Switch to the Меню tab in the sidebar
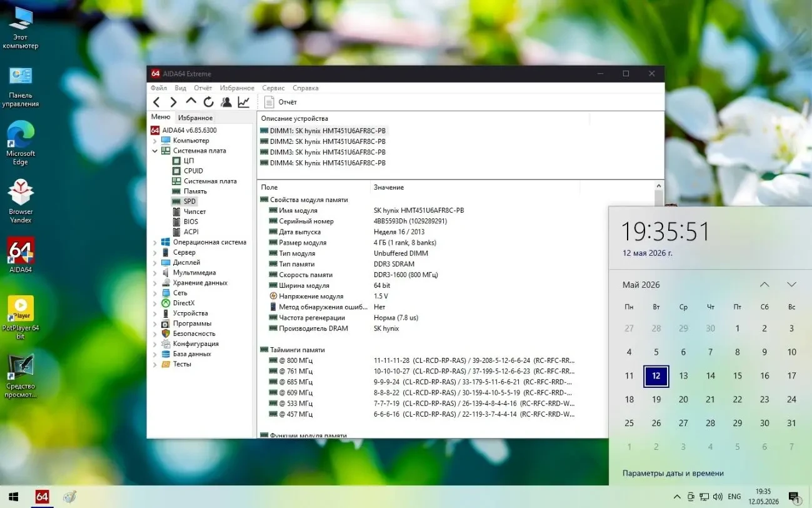 pyautogui.click(x=160, y=117)
